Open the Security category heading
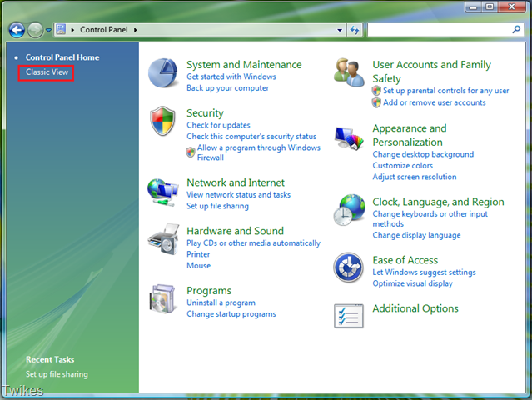This screenshot has width=532, height=400. tap(205, 113)
